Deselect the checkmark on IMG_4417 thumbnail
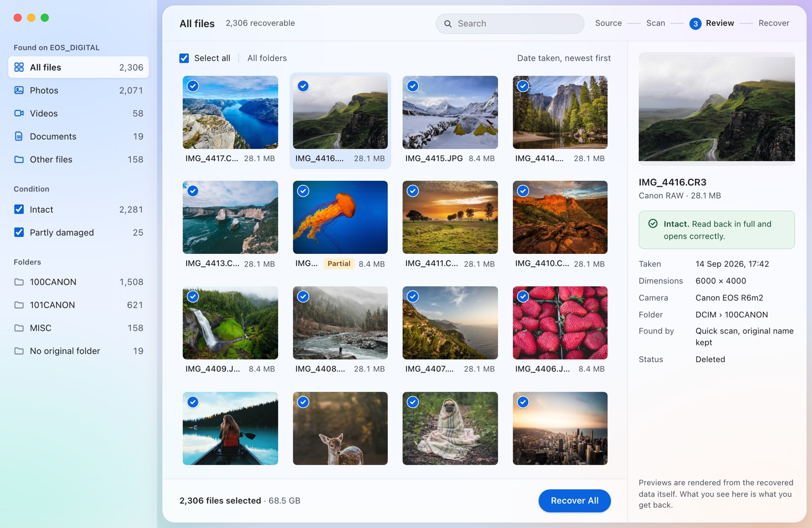This screenshot has height=528, width=812. click(193, 86)
